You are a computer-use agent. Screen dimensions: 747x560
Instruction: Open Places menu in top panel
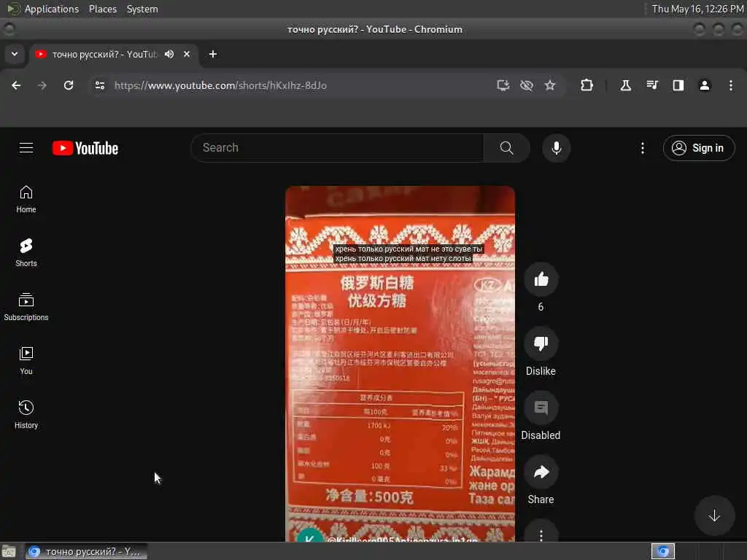coord(102,9)
